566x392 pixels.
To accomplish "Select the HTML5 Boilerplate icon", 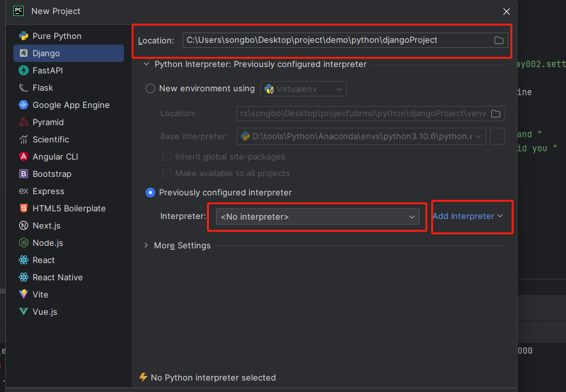I will click(x=24, y=208).
